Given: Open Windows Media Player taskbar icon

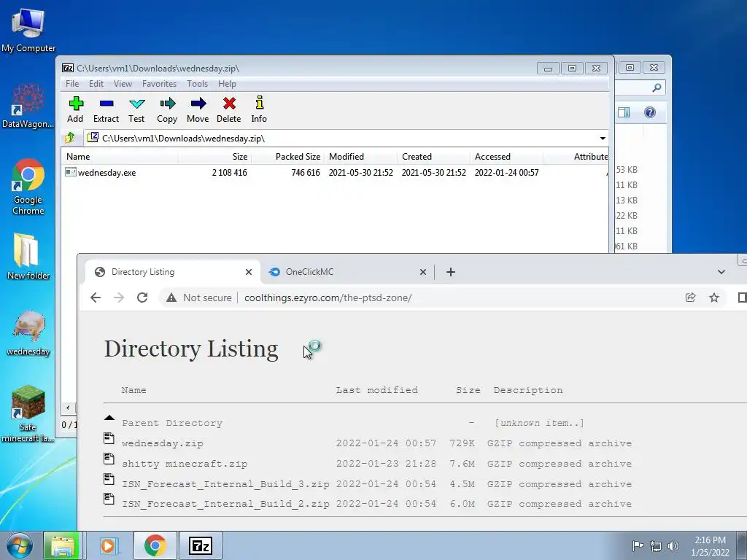Looking at the screenshot, I should pyautogui.click(x=108, y=545).
